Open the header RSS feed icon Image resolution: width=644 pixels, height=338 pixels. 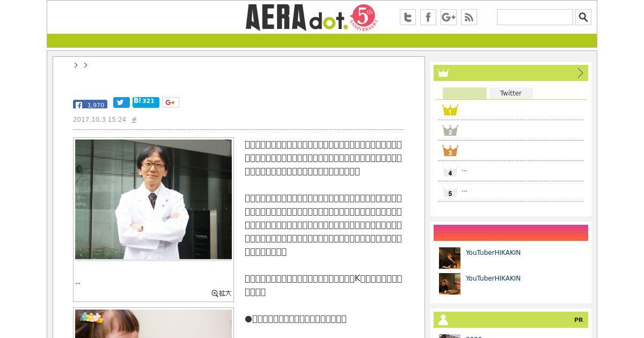point(469,17)
